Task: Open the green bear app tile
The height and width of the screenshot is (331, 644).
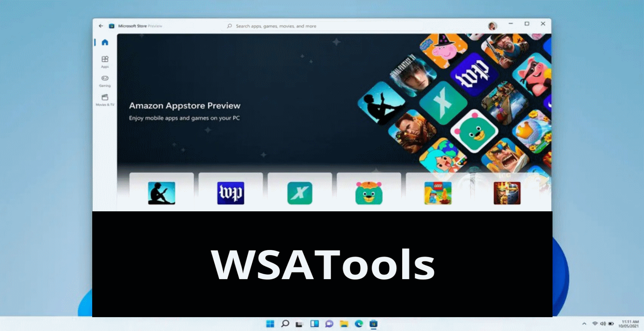Action: 369,193
